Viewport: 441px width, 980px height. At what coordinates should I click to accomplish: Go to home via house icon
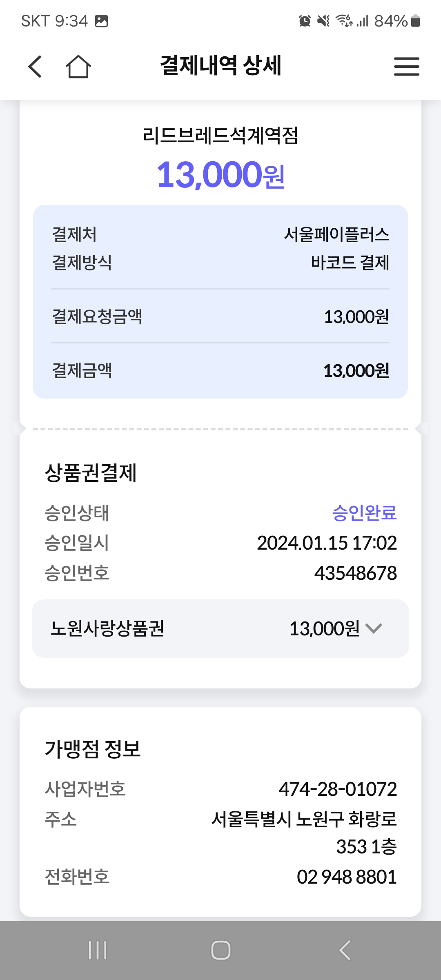(78, 67)
